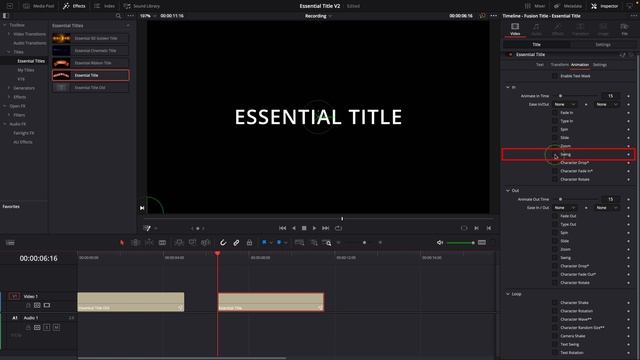Lock the Video 1 track
640x360 pixels.
28,305
